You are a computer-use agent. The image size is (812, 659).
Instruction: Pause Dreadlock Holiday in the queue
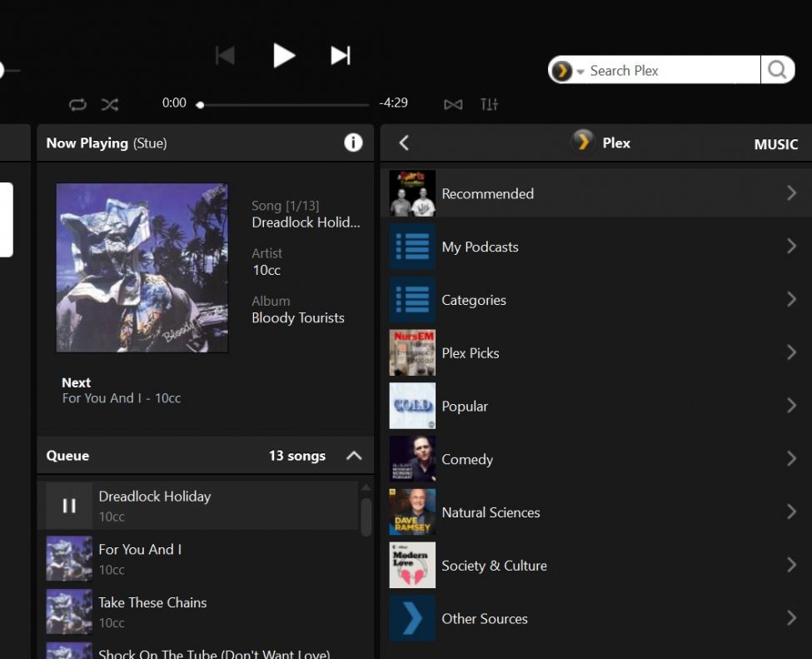click(69, 506)
